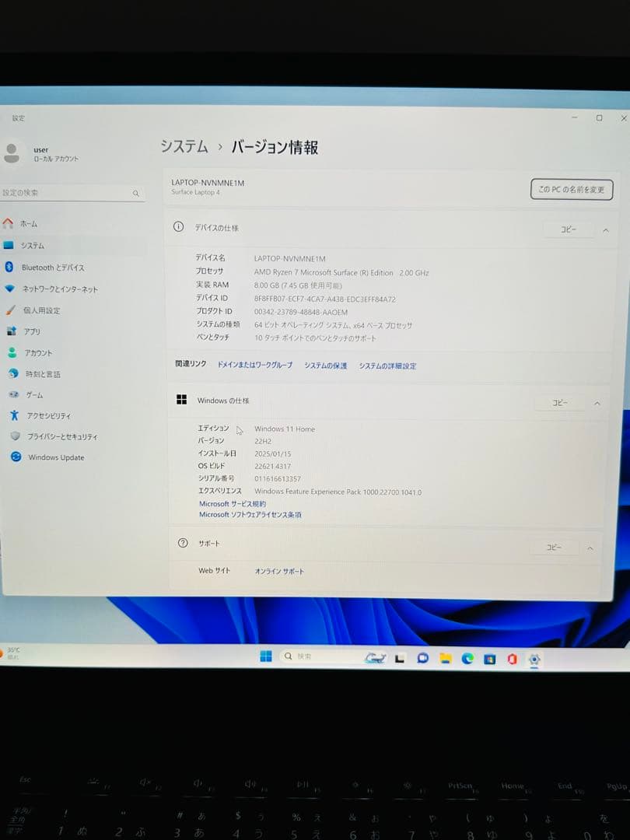Screen dimensions: 630x840
Task: Open the ゲーム settings section
Action: [35, 394]
